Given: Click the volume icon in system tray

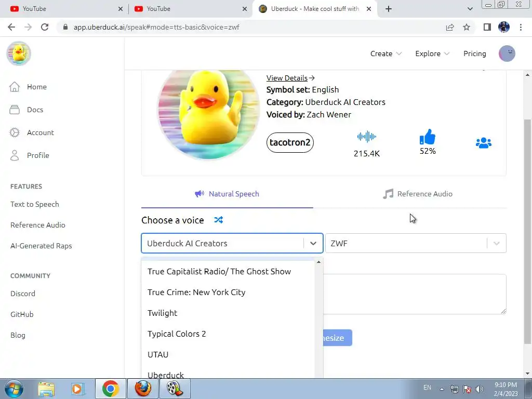Looking at the screenshot, I should (x=479, y=389).
